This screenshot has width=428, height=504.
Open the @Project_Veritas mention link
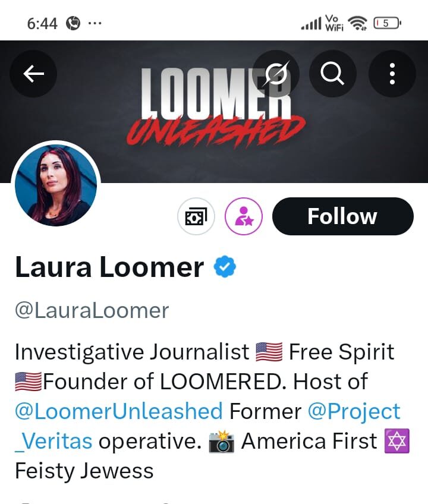pyautogui.click(x=207, y=426)
